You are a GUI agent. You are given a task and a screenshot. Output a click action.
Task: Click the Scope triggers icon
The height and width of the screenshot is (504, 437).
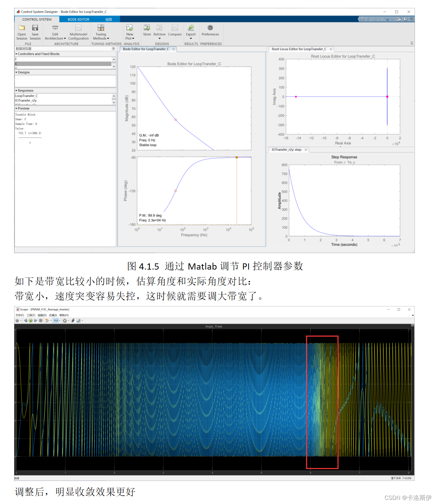pos(73,321)
